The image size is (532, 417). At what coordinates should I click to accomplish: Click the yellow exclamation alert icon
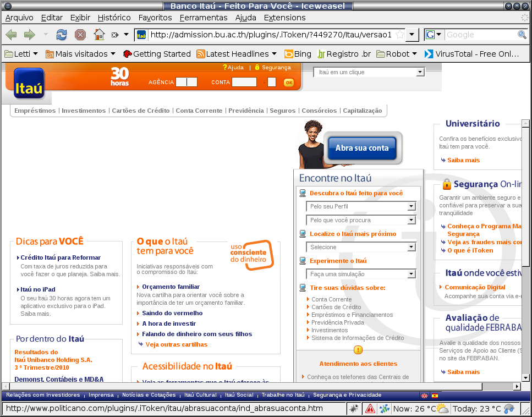(x=358, y=350)
